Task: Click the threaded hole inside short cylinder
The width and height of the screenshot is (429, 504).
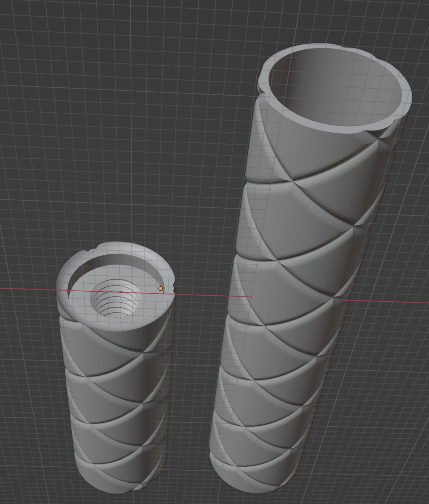Action: click(x=116, y=299)
